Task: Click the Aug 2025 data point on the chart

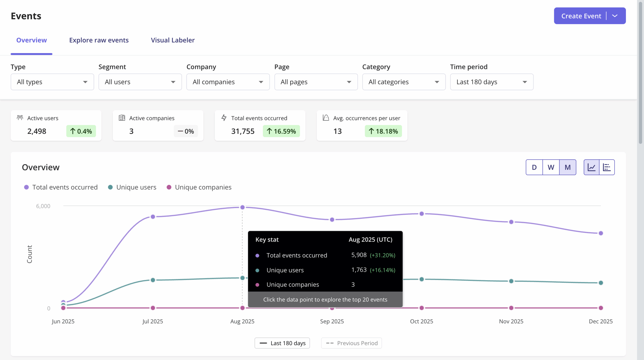Action: 242,207
